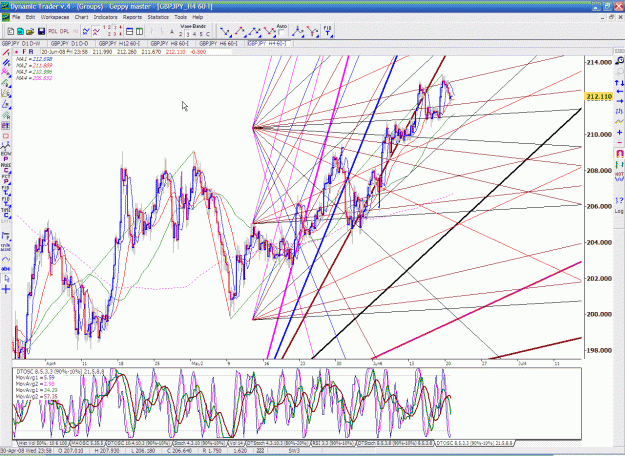Click the red W-shaped swing tool
625x456 pixels.
point(269,31)
